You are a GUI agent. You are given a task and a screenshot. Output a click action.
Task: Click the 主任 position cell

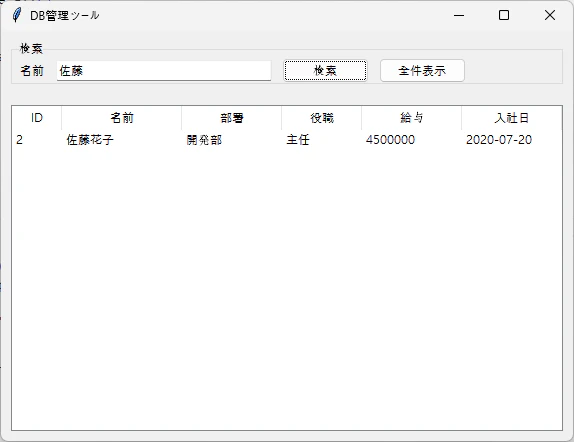tap(298, 140)
